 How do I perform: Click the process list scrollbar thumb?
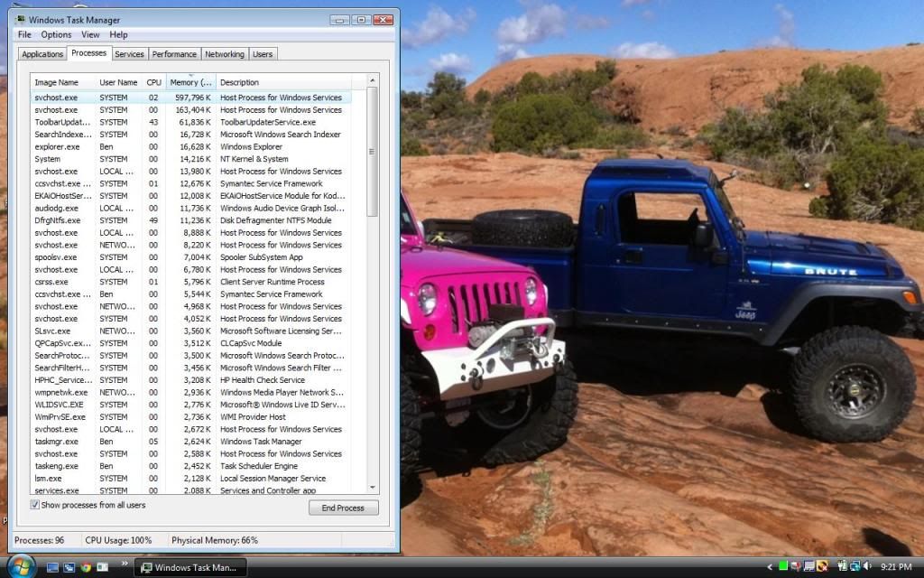pyautogui.click(x=372, y=152)
